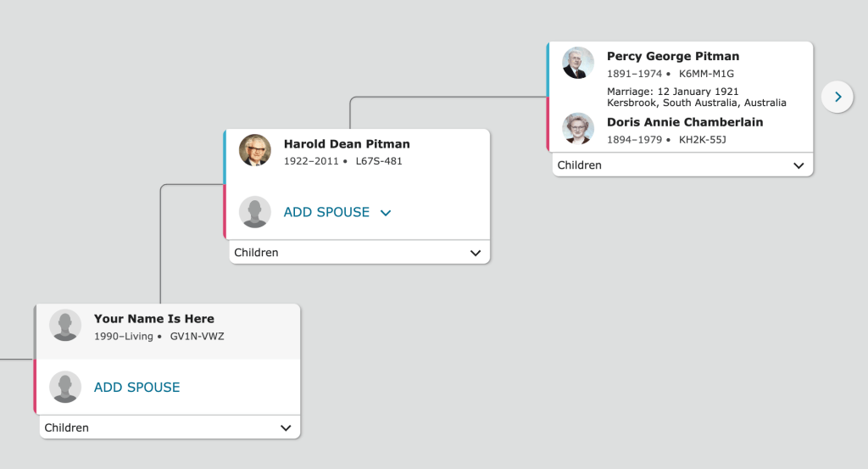
Task: Click the silhouette avatar beside Your Name Is Here
Action: point(65,326)
